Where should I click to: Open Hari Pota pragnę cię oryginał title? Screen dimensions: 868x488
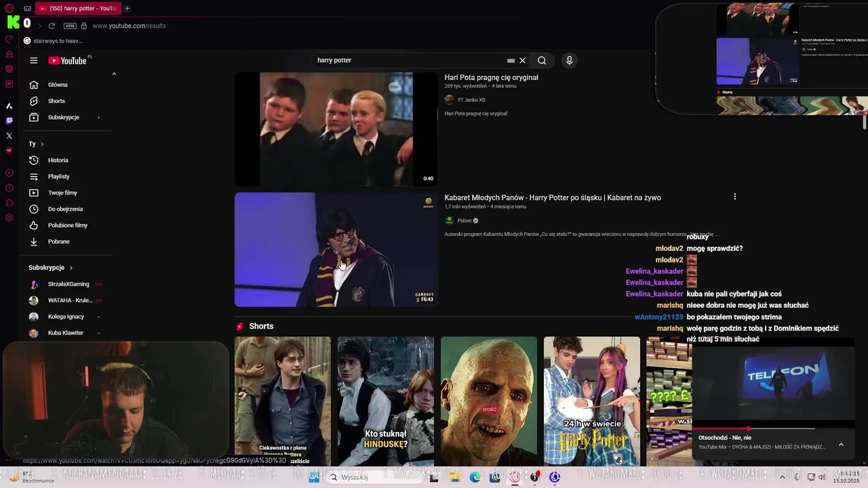coord(492,77)
